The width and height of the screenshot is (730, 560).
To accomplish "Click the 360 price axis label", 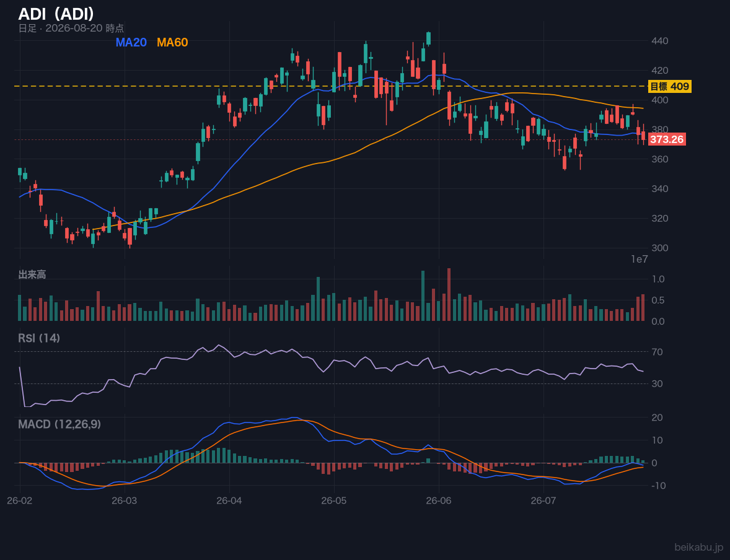I will [x=660, y=159].
